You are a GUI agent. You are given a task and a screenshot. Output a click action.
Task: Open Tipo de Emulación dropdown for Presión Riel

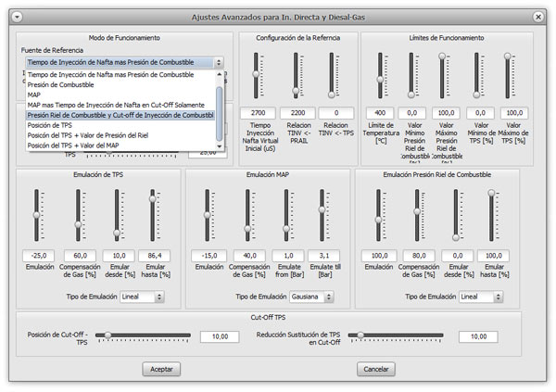coord(482,297)
